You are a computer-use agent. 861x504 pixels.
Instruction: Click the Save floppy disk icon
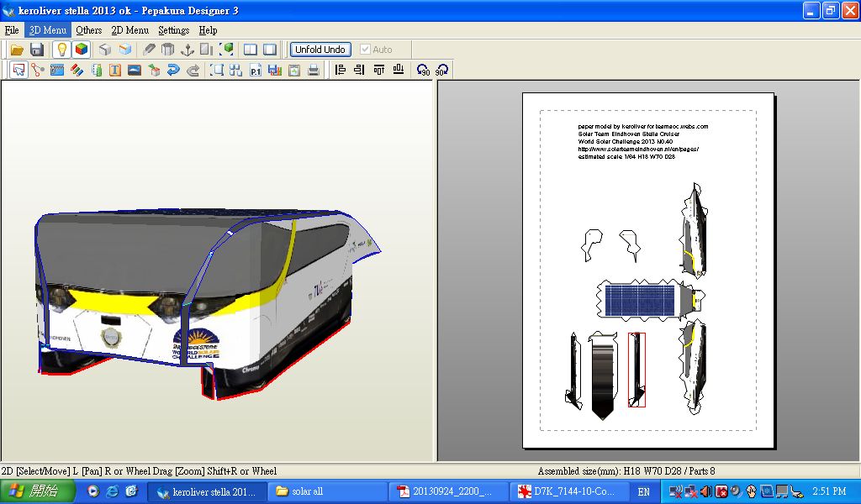tap(37, 50)
